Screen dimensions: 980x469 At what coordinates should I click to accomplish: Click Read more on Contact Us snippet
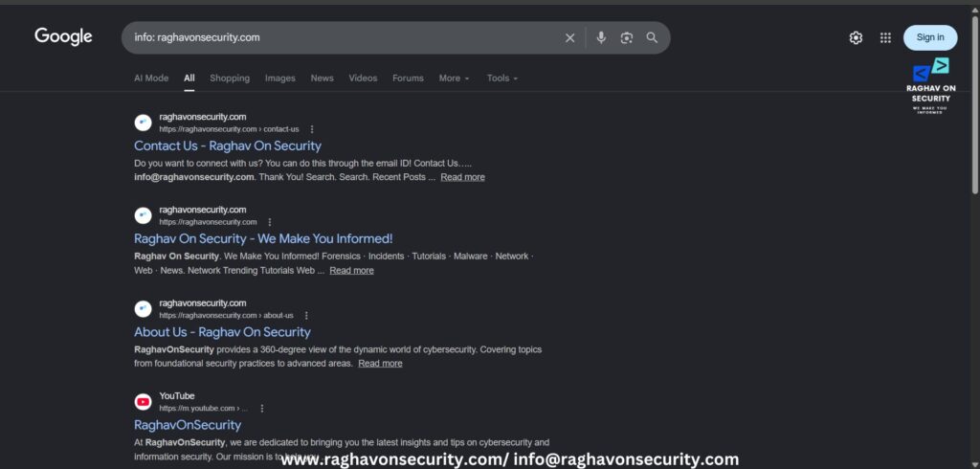click(462, 177)
